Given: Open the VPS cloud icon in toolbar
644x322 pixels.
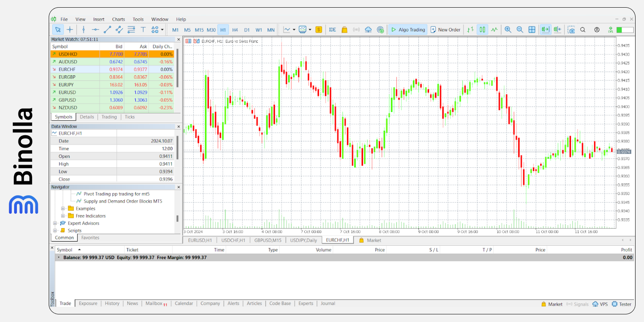Looking at the screenshot, I should [368, 29].
